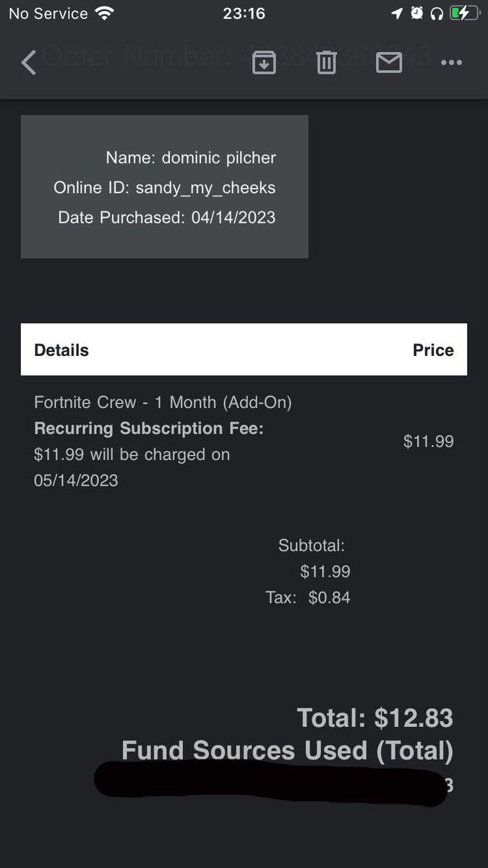Viewport: 488px width, 868px height.
Task: Open the three-dot more options menu
Action: (x=451, y=64)
